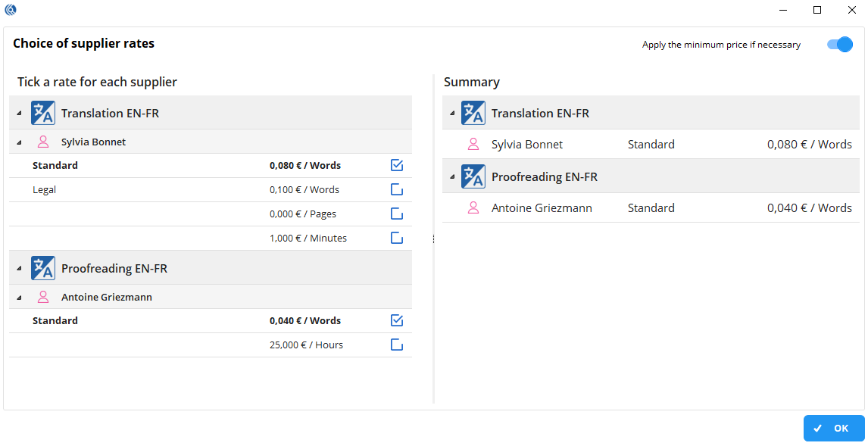
Task: Tick the Legal 0,100 € / Words checkbox
Action: [x=397, y=190]
